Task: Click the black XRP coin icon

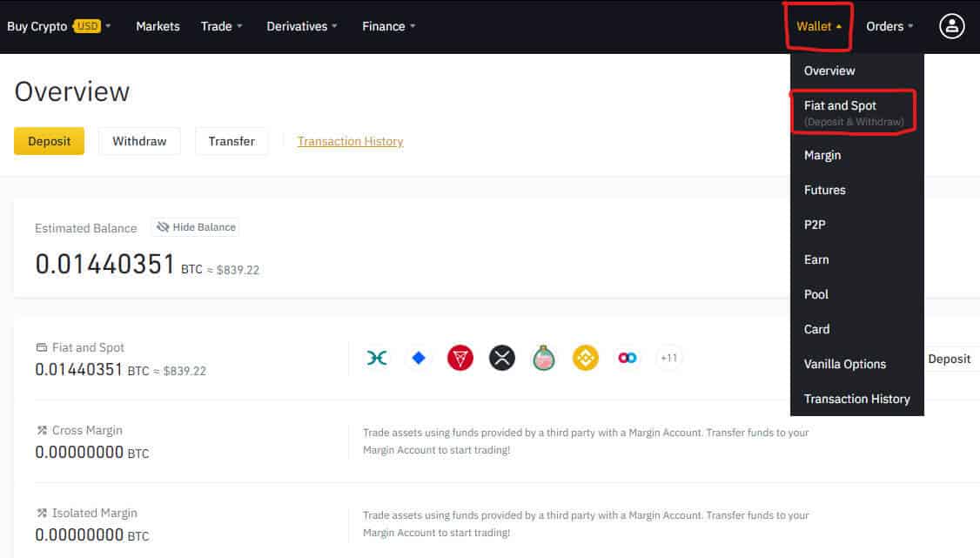Action: 502,358
